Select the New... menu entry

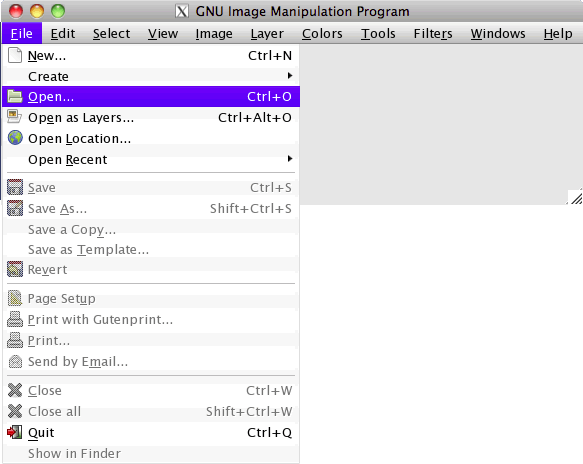pos(151,55)
